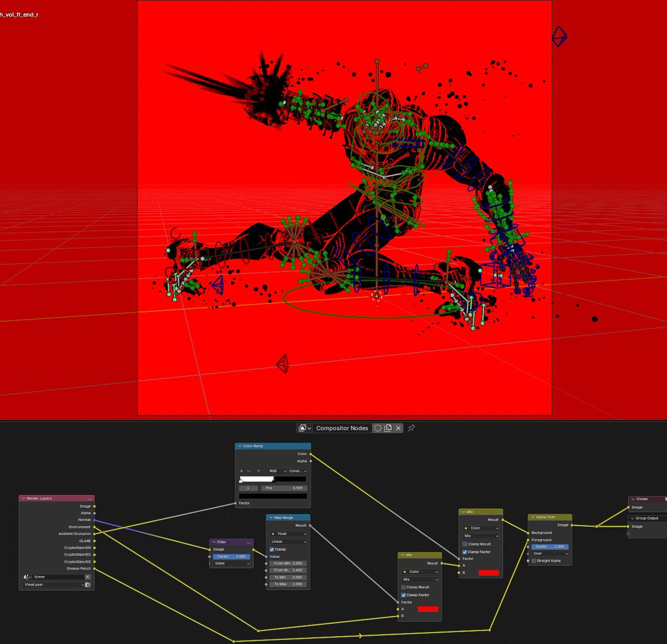This screenshot has height=644, width=667.
Task: Collapse the Alpha Over node
Action: point(532,517)
